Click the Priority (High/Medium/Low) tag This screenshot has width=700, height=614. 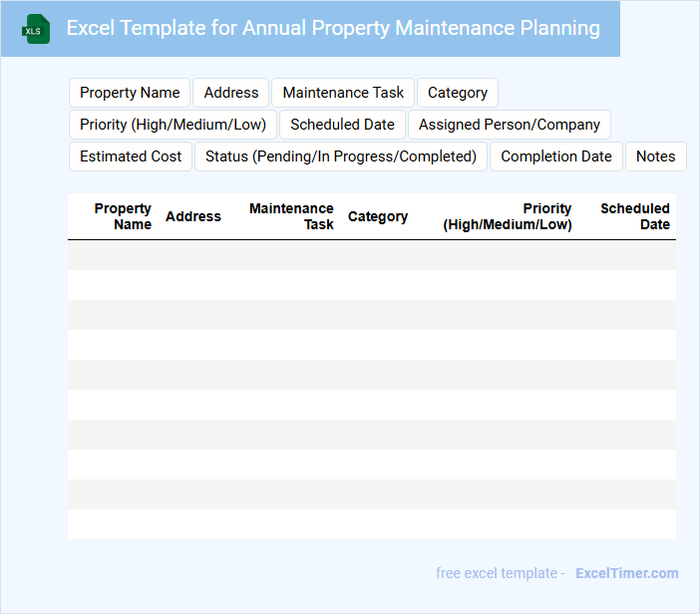click(x=173, y=125)
